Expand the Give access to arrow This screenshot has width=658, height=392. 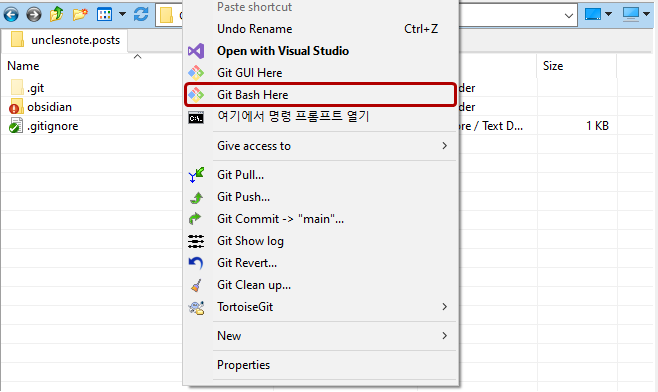[444, 146]
